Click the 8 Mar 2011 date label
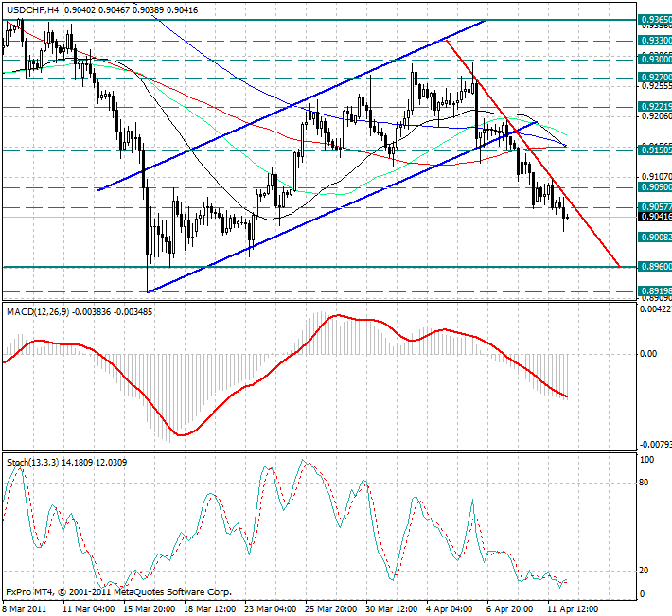The image size is (672, 616). click(25, 609)
